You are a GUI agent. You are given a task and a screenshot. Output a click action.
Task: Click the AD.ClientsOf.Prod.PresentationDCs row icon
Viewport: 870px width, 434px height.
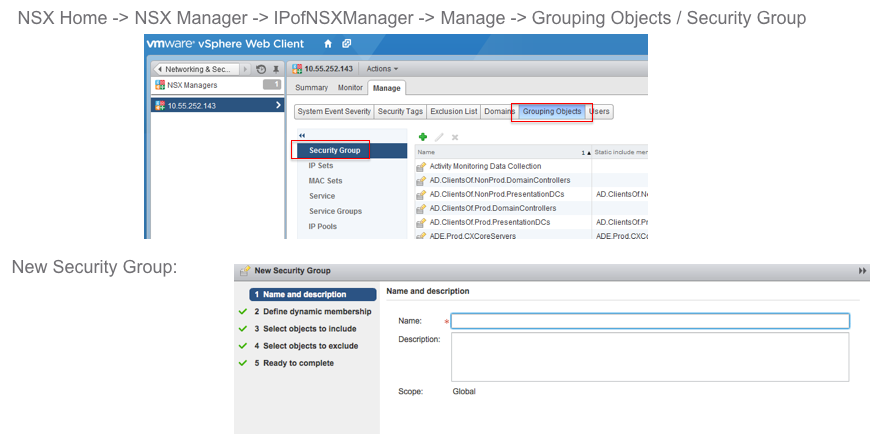[x=421, y=222]
